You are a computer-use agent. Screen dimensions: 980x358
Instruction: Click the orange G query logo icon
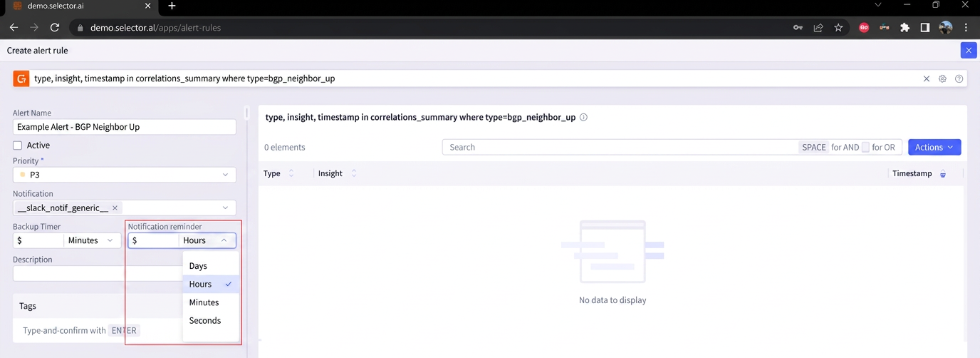point(21,78)
